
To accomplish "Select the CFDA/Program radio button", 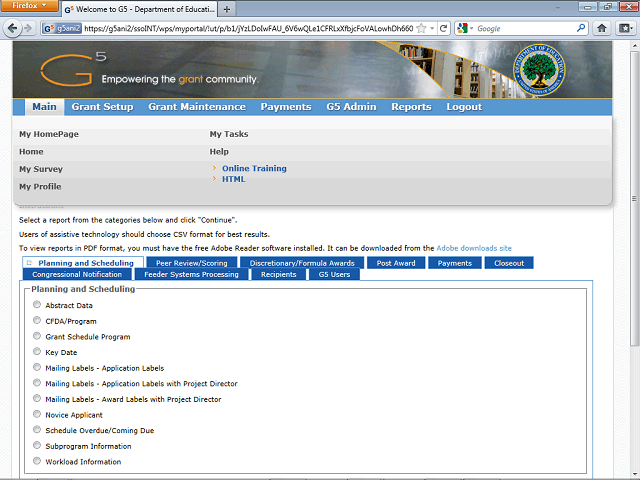I will click(x=37, y=320).
